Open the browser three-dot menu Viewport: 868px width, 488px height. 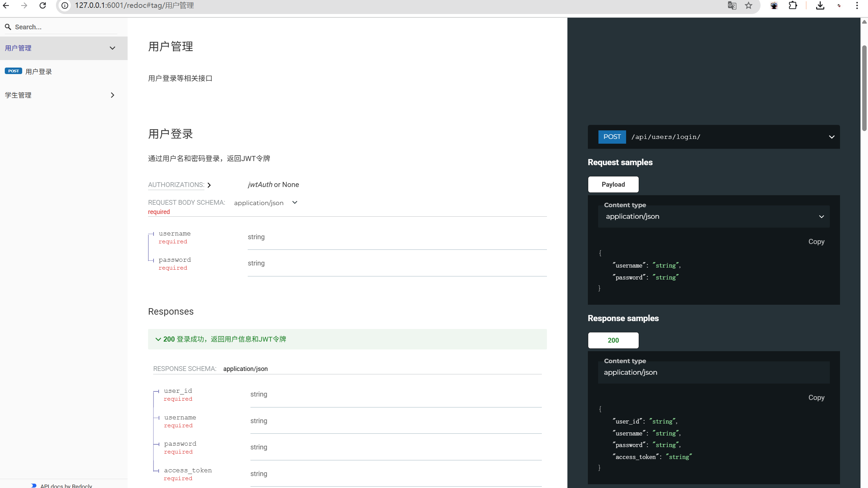857,5
